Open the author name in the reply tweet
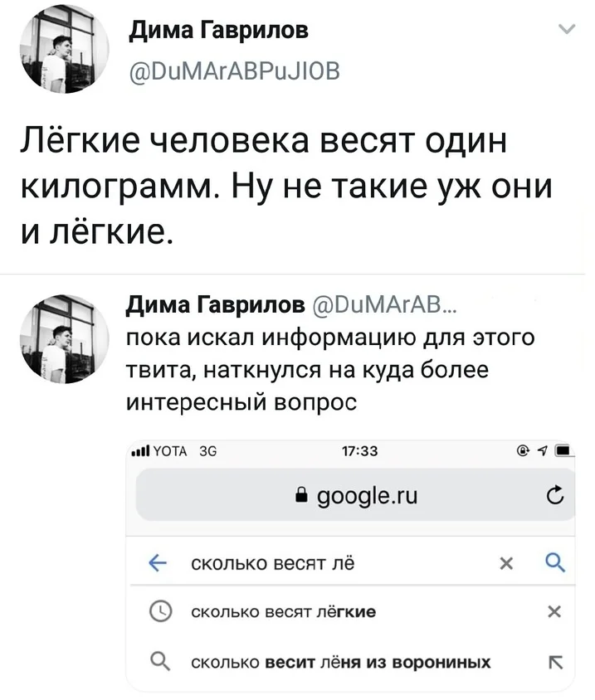Screen dimensions: 595x700 [216, 305]
